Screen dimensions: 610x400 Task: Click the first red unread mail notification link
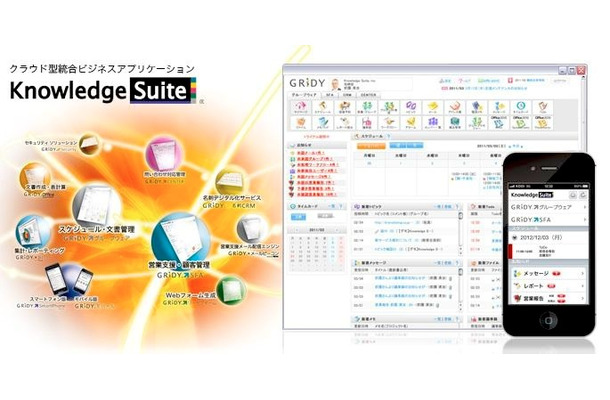pyautogui.click(x=311, y=153)
